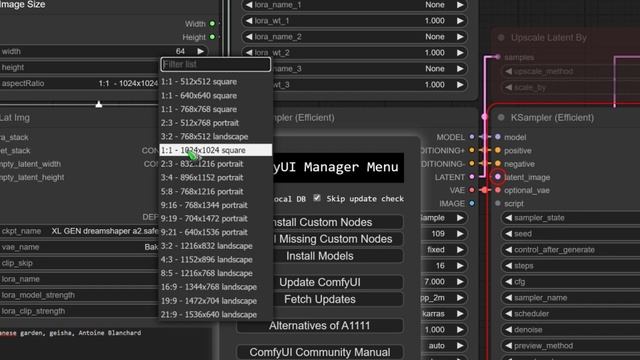640x360 pixels.
Task: Click lora_name_3 right arrow
Action: coord(460,69)
